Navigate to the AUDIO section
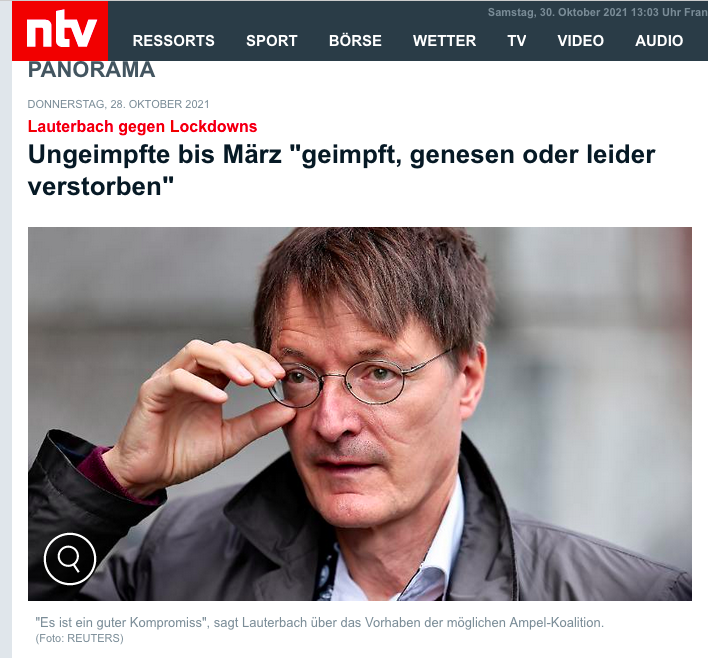 (x=659, y=41)
